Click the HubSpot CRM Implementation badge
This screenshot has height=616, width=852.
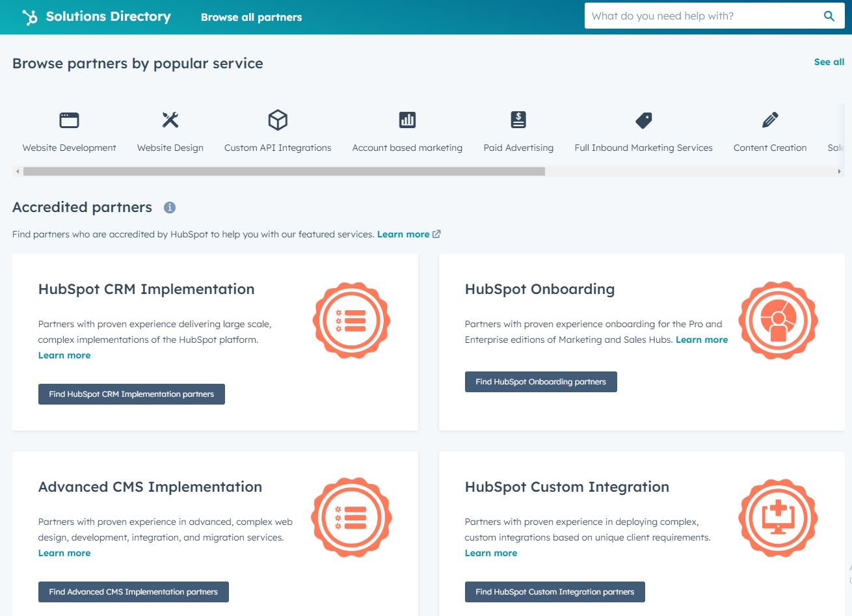pos(352,321)
